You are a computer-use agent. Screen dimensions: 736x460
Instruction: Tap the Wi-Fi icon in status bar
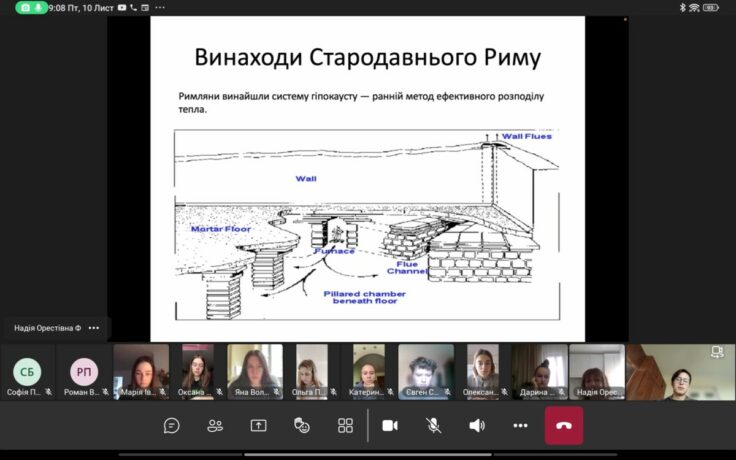(694, 7)
